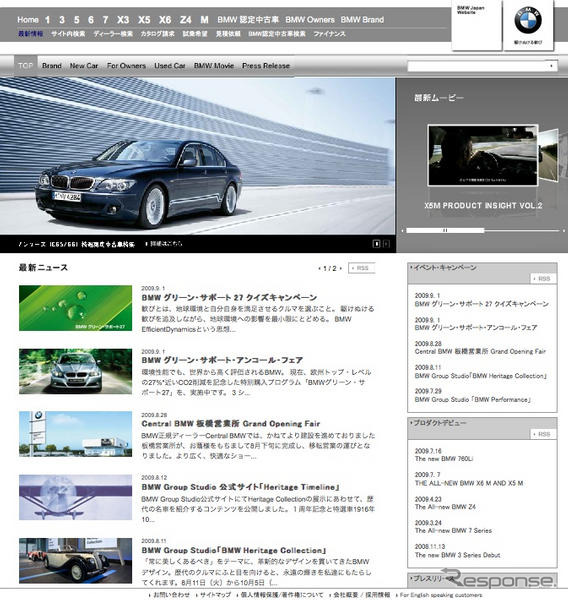Open 試乗希望 test drive link
Image resolution: width=568 pixels, height=600 pixels.
(x=195, y=34)
